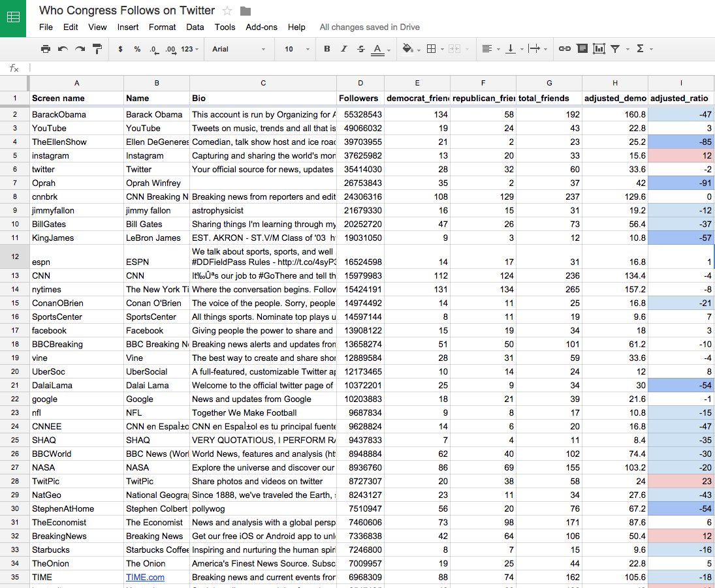Increase decimal places button
The height and width of the screenshot is (588, 715).
click(170, 49)
